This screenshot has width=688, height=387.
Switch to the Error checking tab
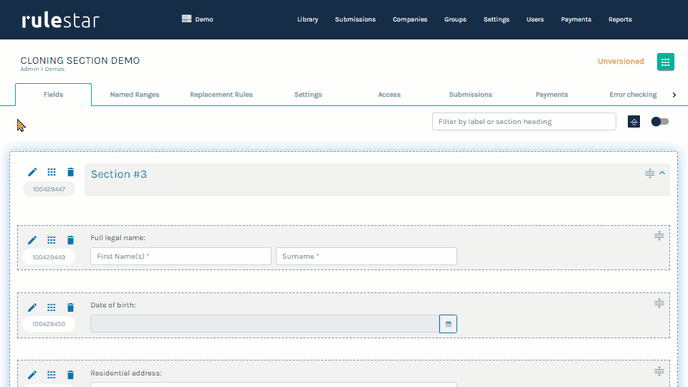pyautogui.click(x=633, y=94)
